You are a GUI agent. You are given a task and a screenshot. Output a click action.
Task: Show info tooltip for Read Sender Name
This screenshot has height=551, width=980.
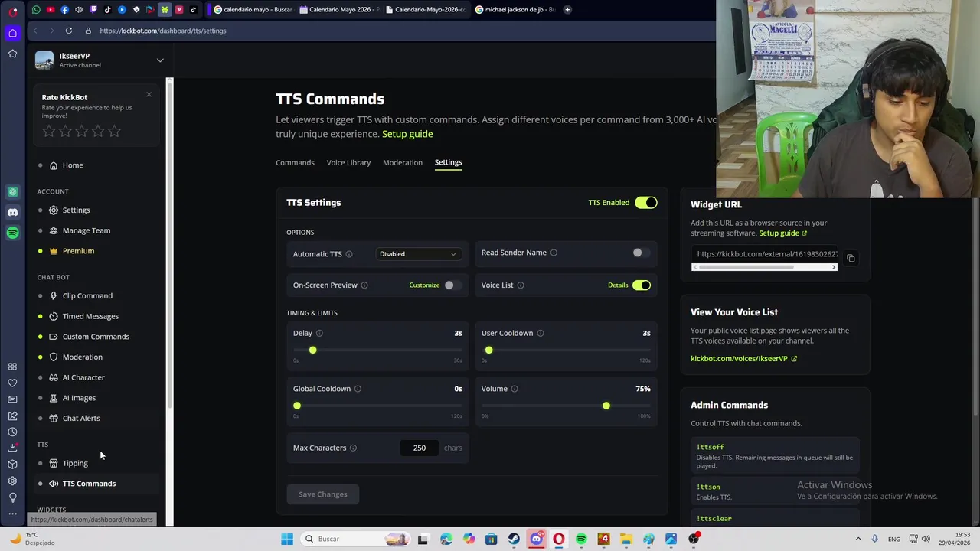(x=554, y=253)
